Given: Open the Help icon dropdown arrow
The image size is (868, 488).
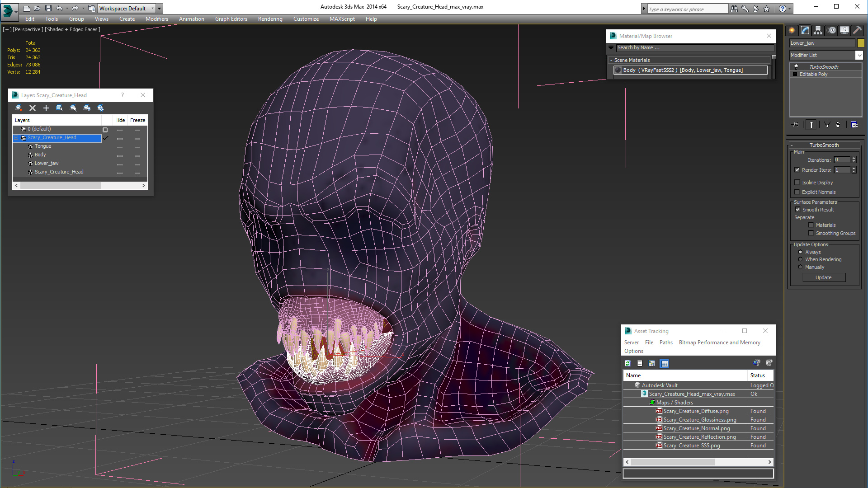Looking at the screenshot, I should pyautogui.click(x=790, y=9).
